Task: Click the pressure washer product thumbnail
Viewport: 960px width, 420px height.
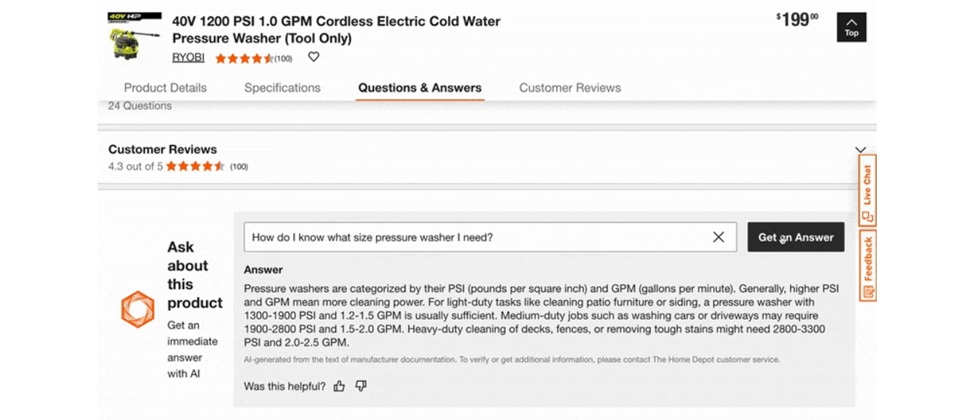Action: coord(134,36)
